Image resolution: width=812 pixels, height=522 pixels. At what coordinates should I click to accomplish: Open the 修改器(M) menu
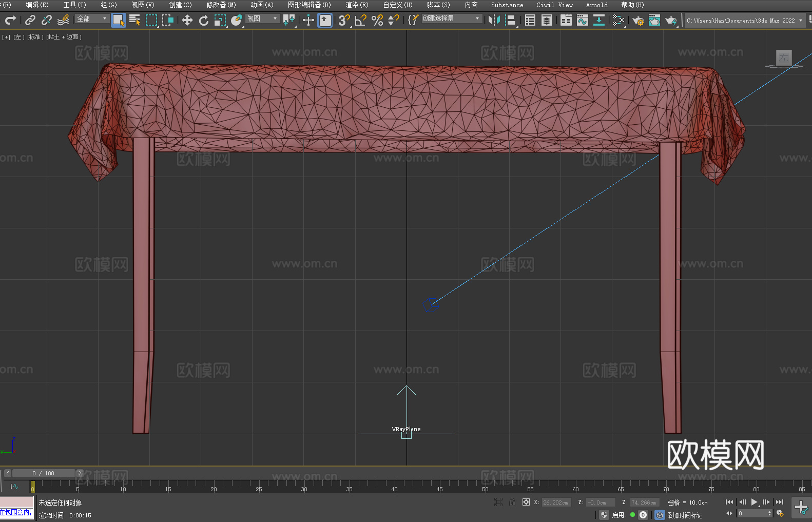[221, 5]
